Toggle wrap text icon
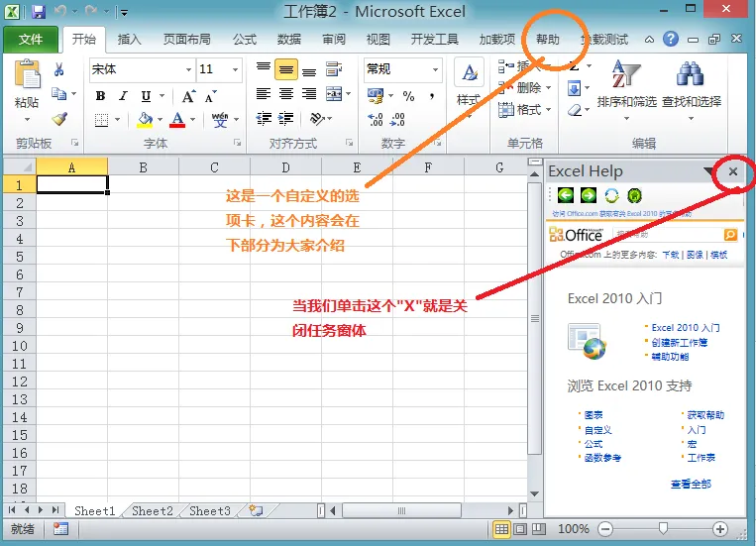 click(334, 69)
